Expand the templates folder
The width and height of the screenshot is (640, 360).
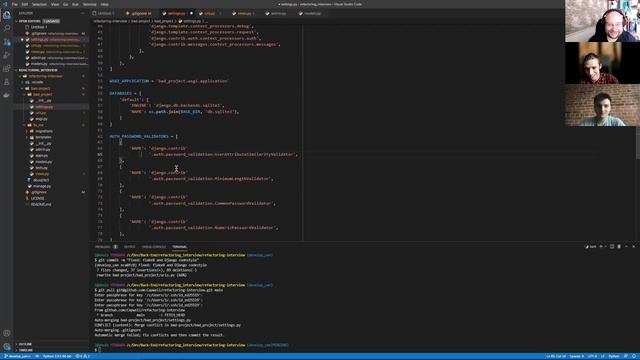coord(51,137)
